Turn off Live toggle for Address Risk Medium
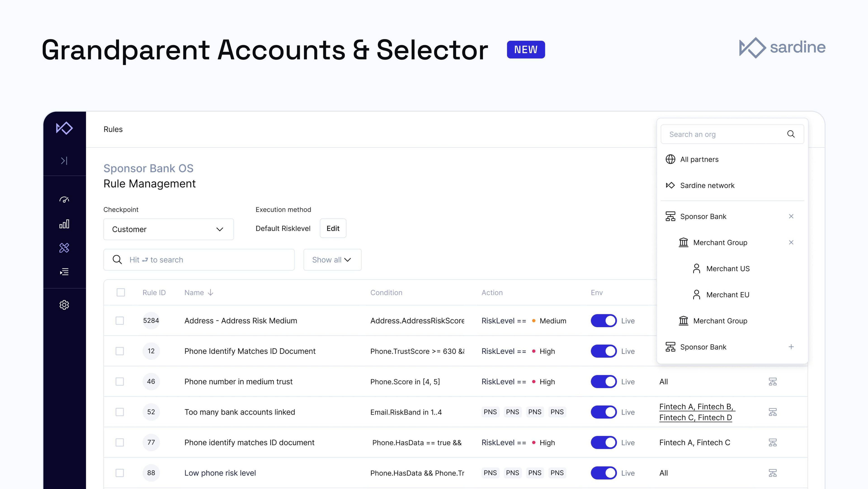 click(604, 321)
